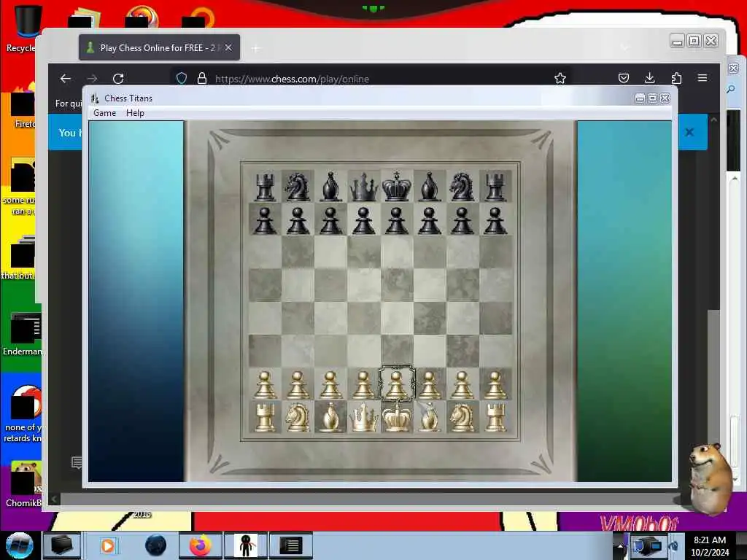Select the white kingside knight
Image resolution: width=747 pixels, height=560 pixels.
pos(462,418)
